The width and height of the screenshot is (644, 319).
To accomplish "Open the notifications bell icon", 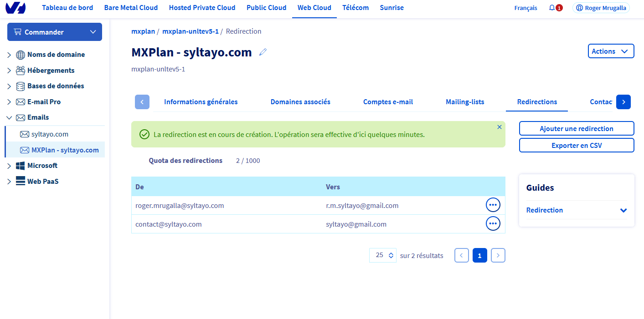I will point(552,8).
